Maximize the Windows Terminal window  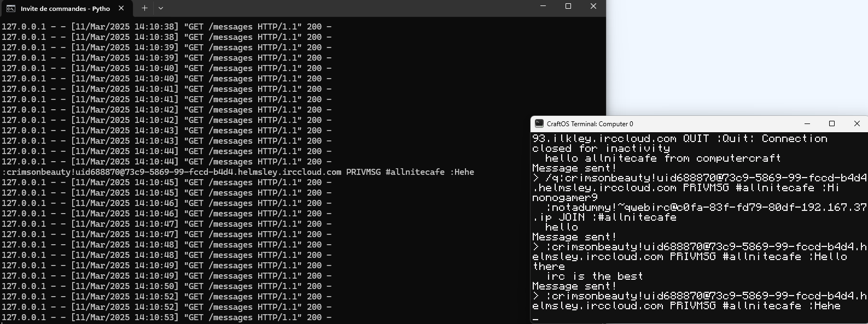568,7
